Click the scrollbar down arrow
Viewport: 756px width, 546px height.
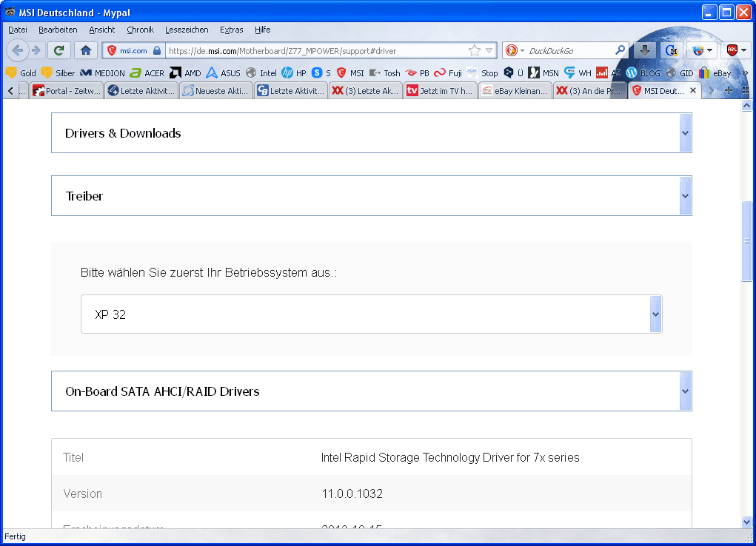point(746,522)
